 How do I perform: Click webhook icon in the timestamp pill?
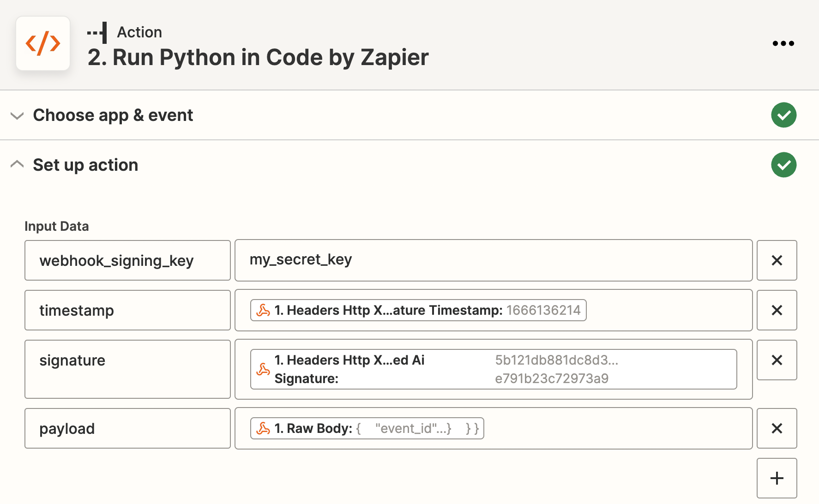[x=263, y=310]
